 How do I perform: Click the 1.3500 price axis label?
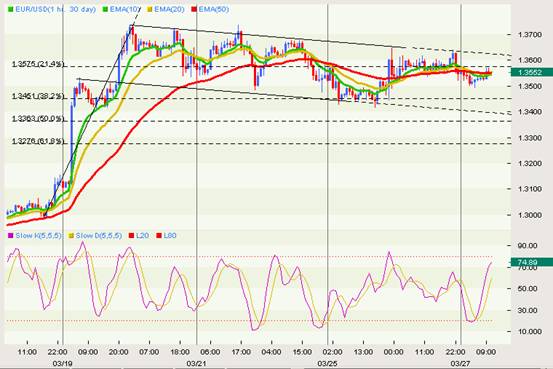(x=529, y=86)
